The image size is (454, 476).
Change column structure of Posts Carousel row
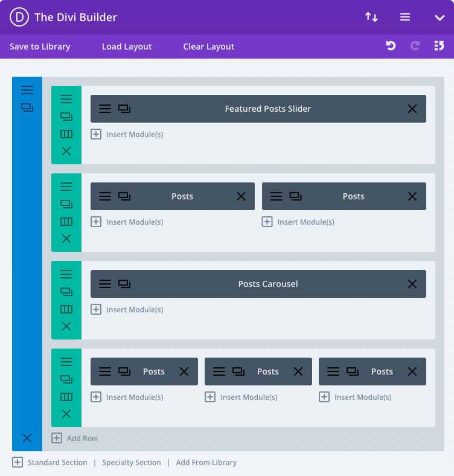coord(66,309)
